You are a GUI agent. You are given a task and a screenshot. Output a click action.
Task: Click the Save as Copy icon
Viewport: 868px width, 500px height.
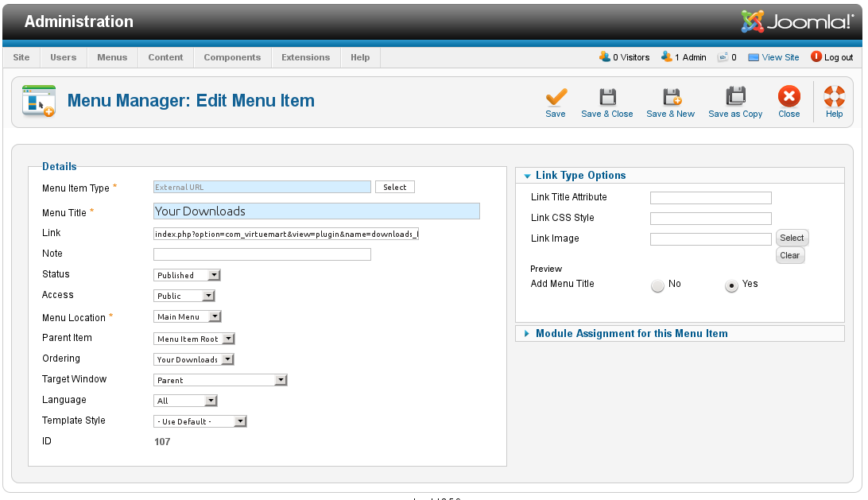pyautogui.click(x=735, y=97)
